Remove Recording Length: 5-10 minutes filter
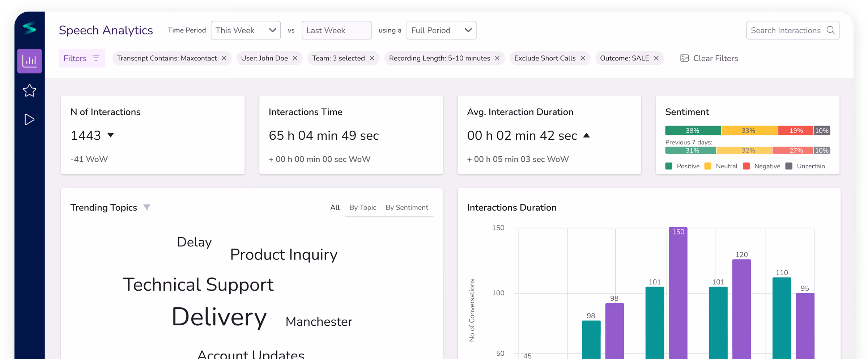The height and width of the screenshot is (359, 868). [497, 58]
